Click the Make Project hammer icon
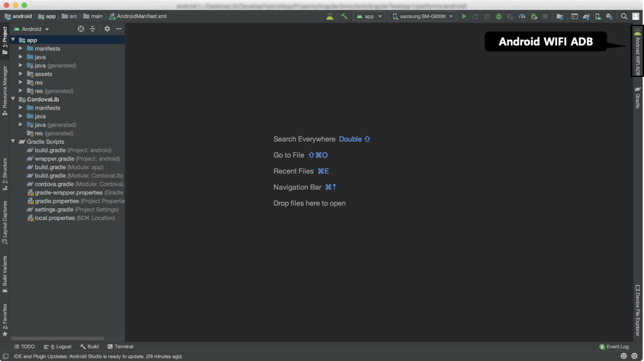644x361 pixels. (344, 17)
